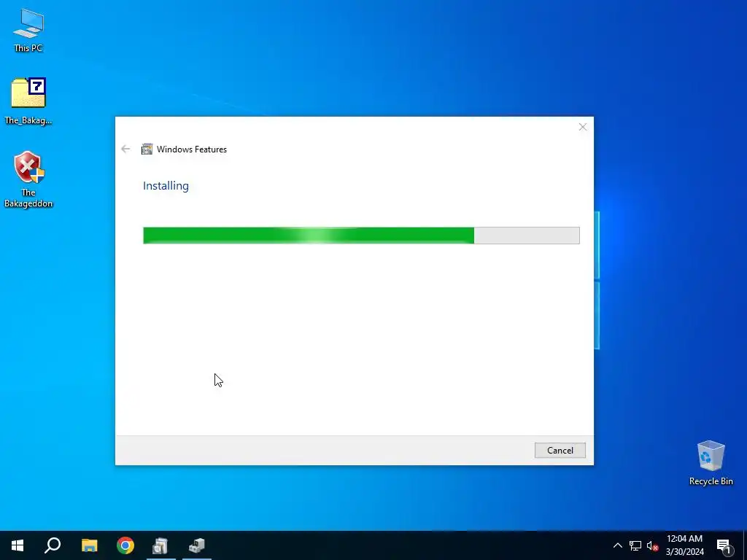Open taskbar Search magnifier
This screenshot has height=560, width=747.
click(53, 545)
